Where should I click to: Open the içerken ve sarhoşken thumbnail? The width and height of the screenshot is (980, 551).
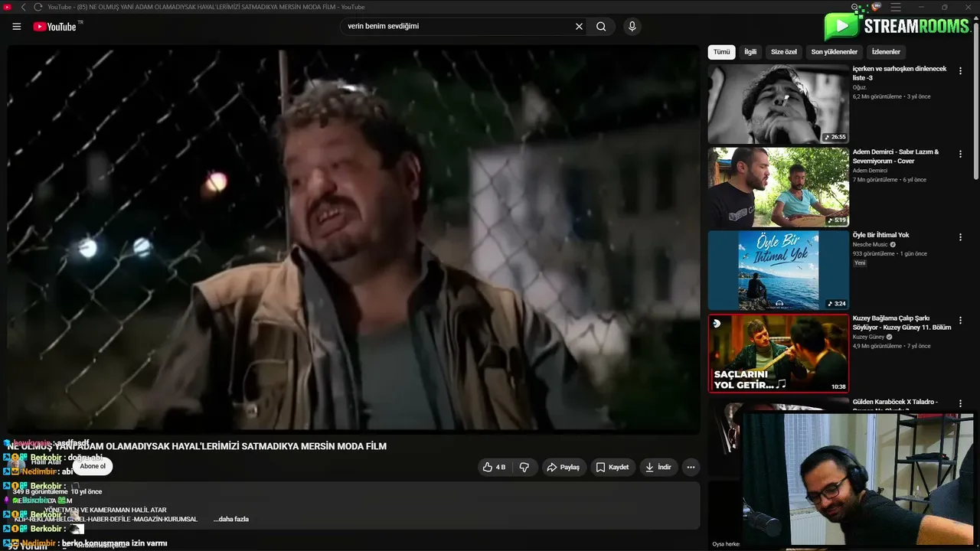coord(779,104)
